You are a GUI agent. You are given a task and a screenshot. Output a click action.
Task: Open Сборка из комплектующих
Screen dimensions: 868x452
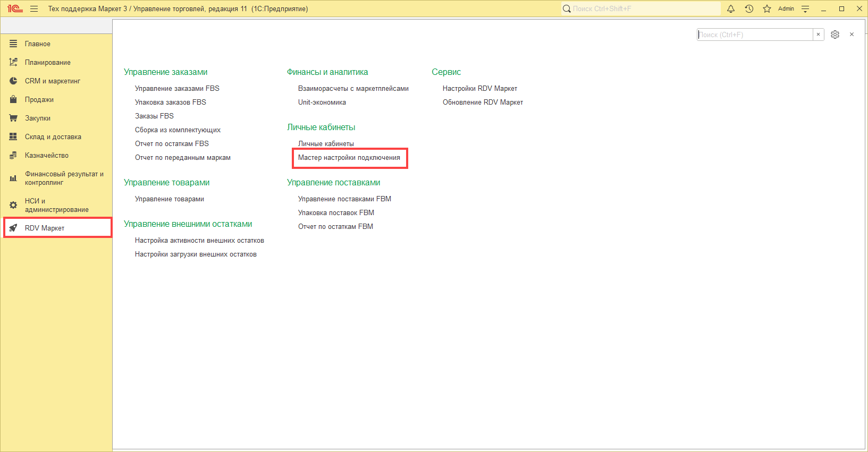[x=178, y=130]
